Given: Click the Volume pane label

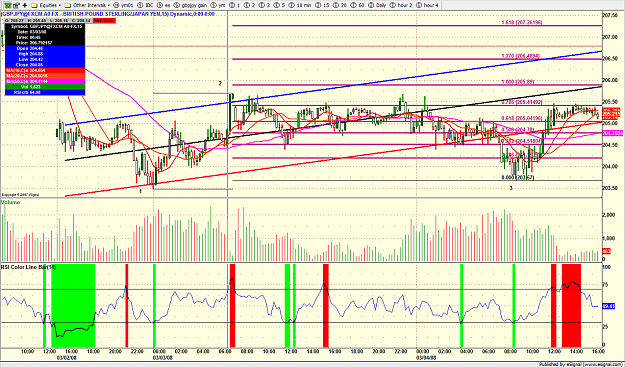Looking at the screenshot, I should [x=10, y=203].
